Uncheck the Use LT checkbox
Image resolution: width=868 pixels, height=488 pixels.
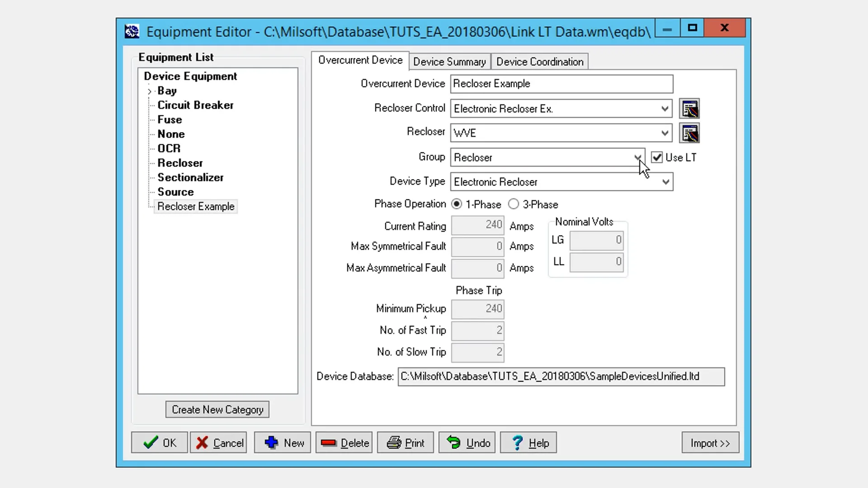pos(656,157)
